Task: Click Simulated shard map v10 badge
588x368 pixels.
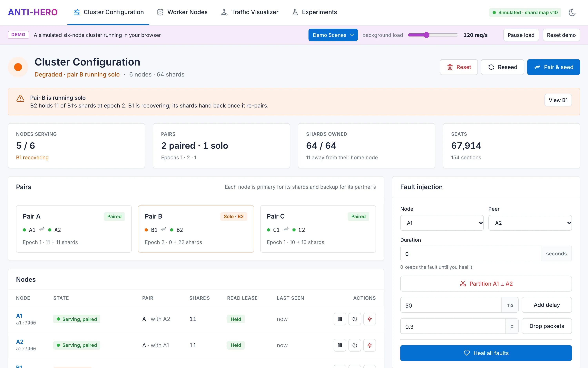Action: click(x=525, y=12)
